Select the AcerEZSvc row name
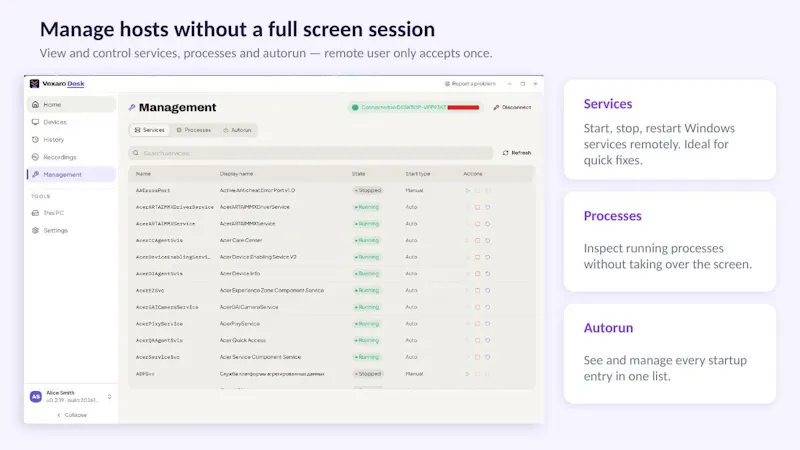This screenshot has width=800, height=450. click(150, 290)
